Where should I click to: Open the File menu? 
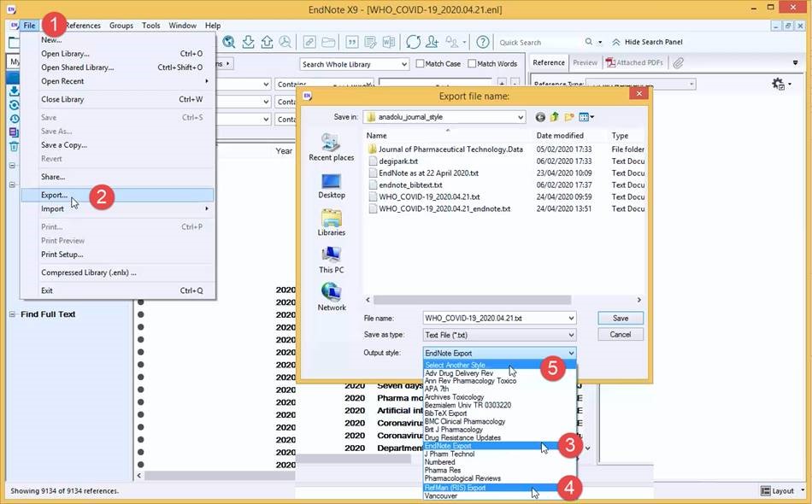pyautogui.click(x=30, y=26)
